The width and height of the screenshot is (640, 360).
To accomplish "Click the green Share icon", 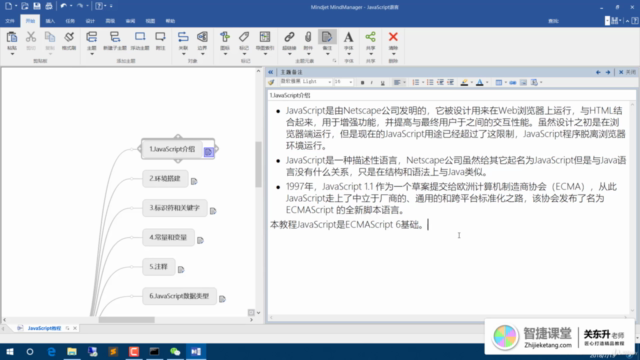I will [x=370, y=37].
